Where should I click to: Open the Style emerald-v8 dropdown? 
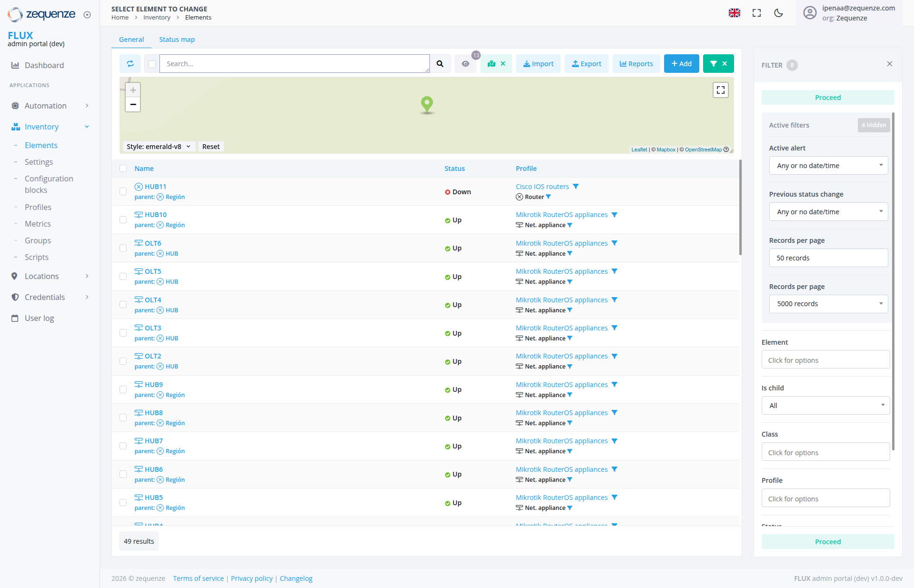[x=159, y=146]
